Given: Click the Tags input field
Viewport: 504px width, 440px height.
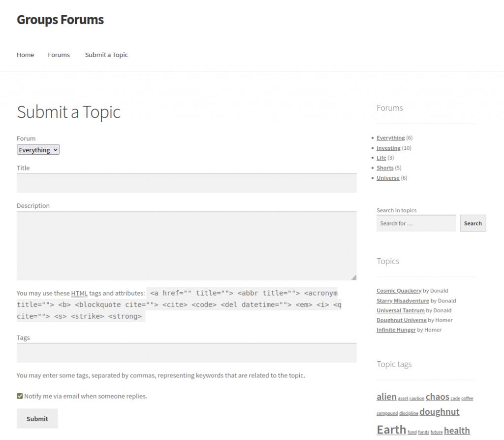Looking at the screenshot, I should pos(187,353).
